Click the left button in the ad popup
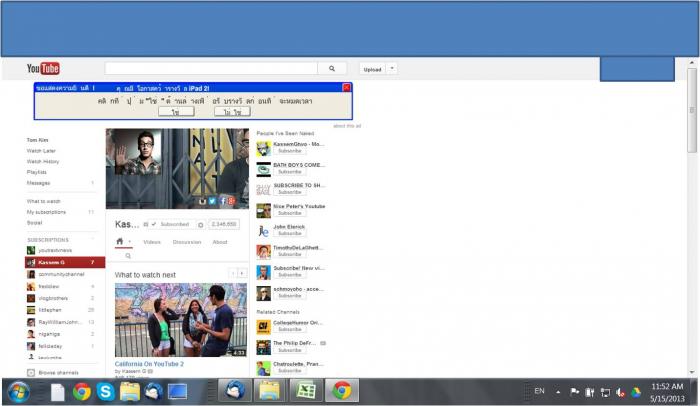 tap(176, 112)
